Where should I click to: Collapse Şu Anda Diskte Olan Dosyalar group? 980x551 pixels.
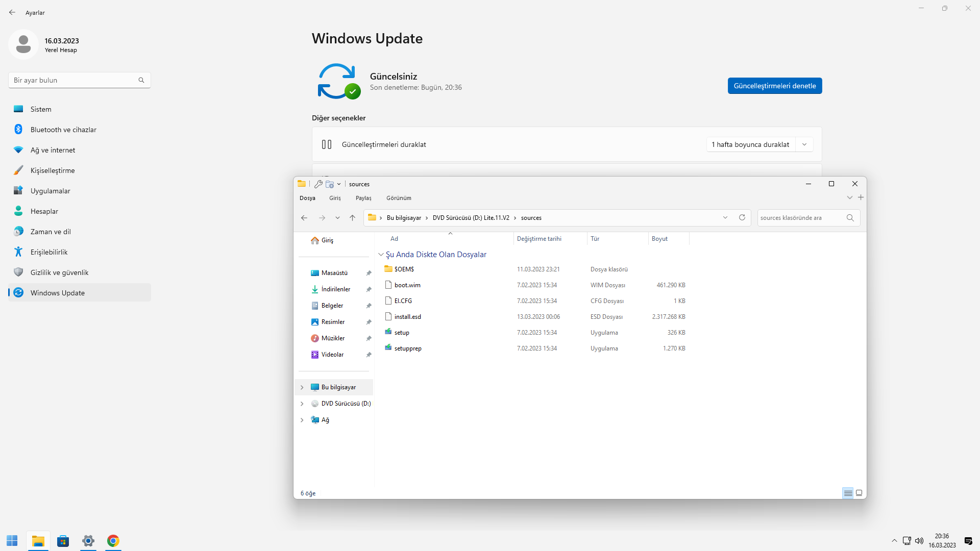pos(381,255)
